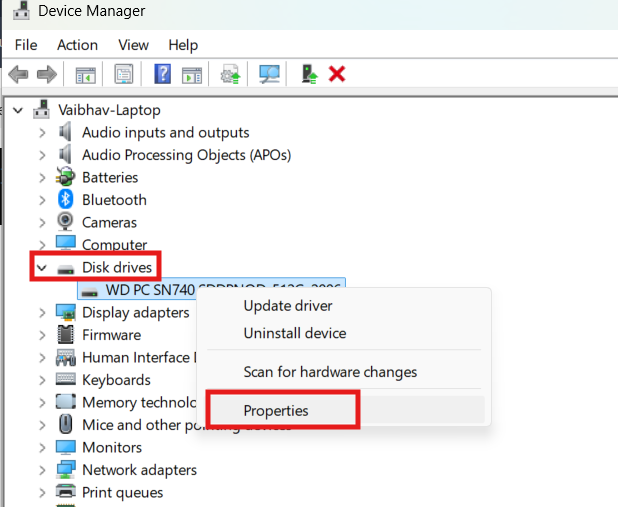Click the Show/Hide console tree icon
The height and width of the screenshot is (507, 618).
coord(86,75)
